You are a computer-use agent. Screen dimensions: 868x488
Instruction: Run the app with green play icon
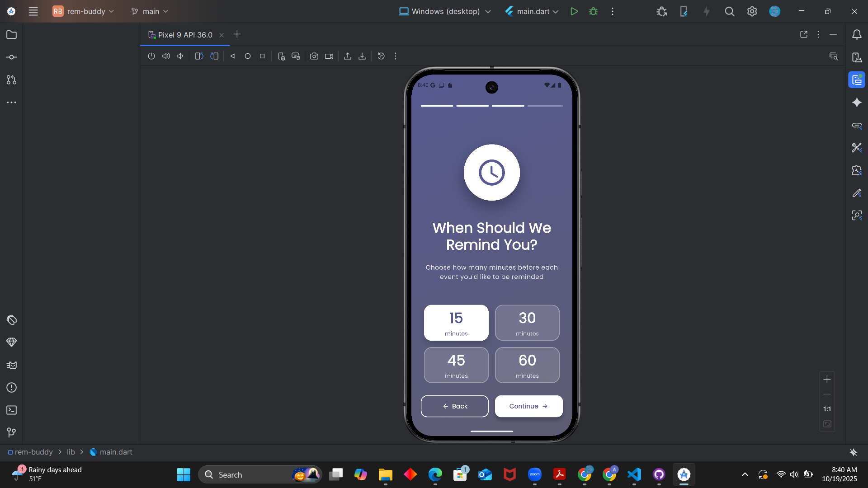574,11
